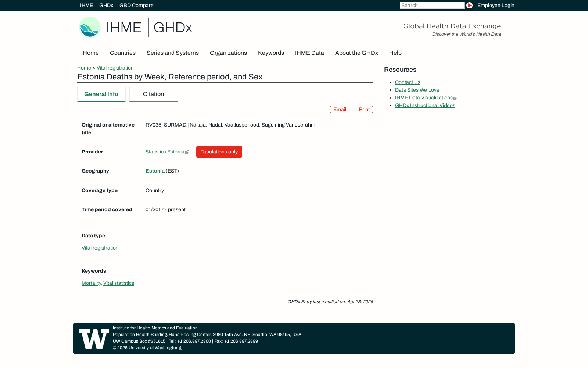This screenshot has height=368, width=588.
Task: Click the Print button
Action: [364, 109]
